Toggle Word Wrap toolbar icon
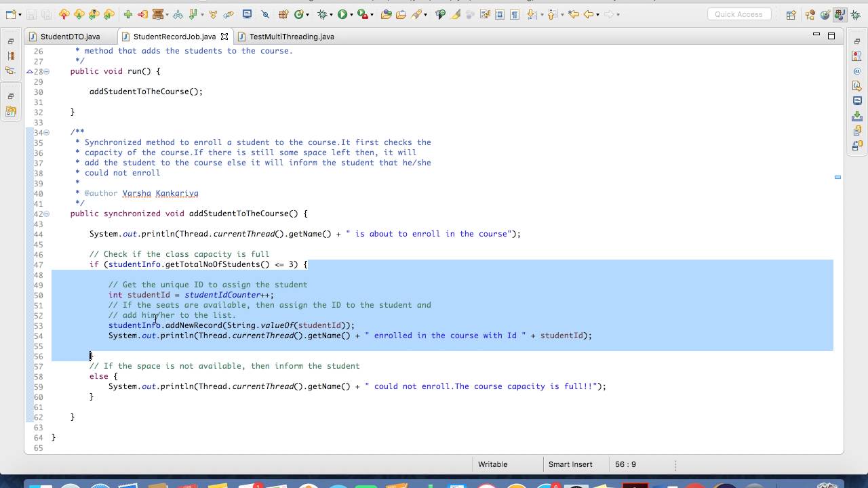 [x=485, y=14]
